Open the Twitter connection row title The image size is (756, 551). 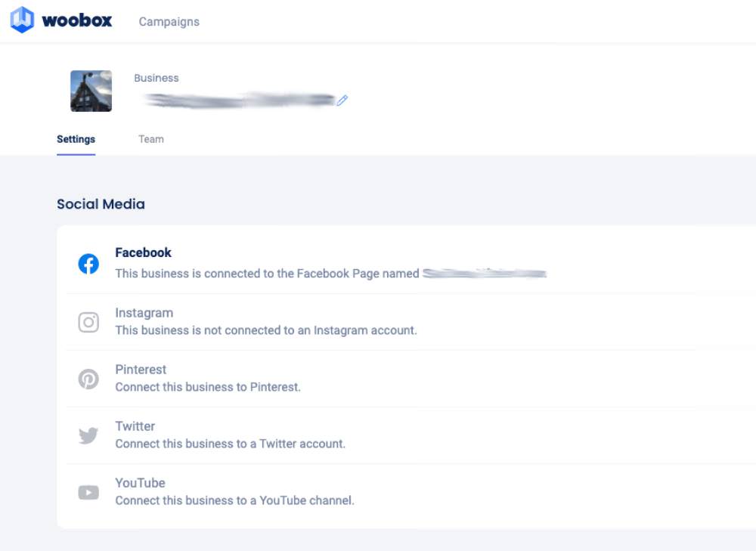[135, 426]
